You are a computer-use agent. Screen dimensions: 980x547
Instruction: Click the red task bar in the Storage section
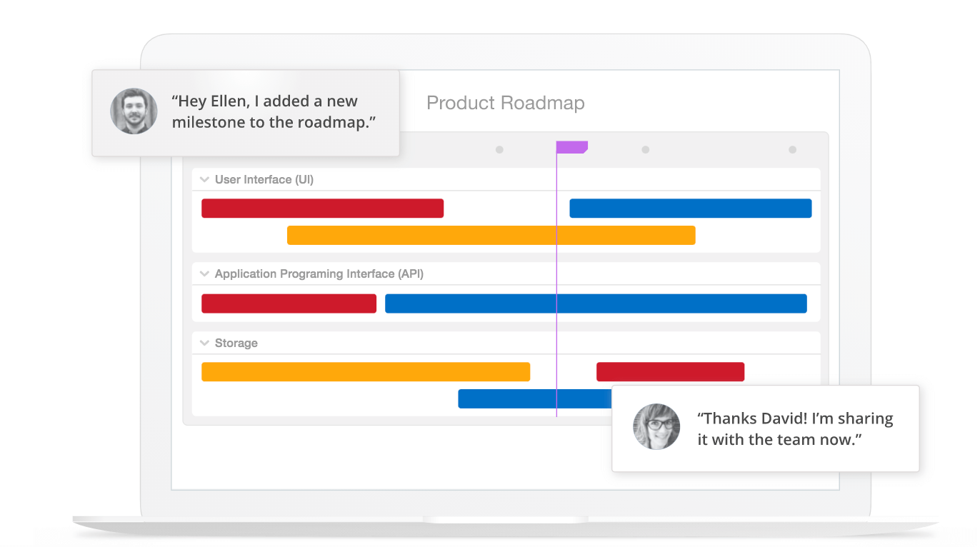click(670, 371)
